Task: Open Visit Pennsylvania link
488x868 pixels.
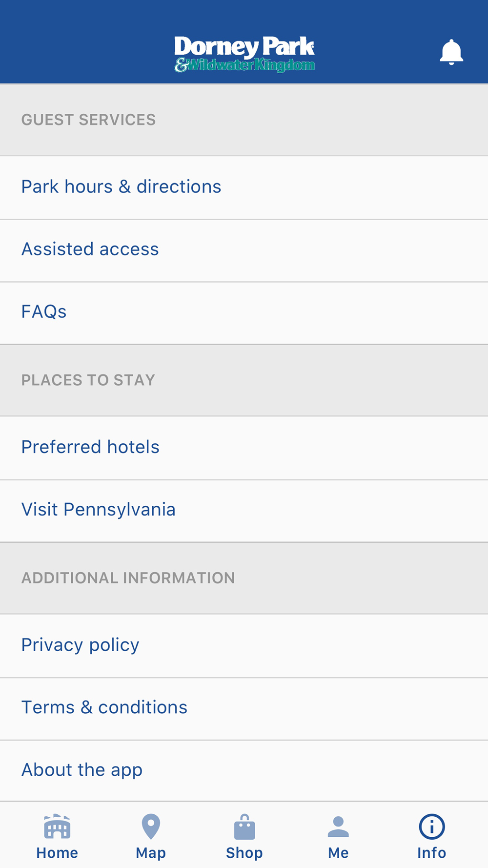Action: click(99, 510)
